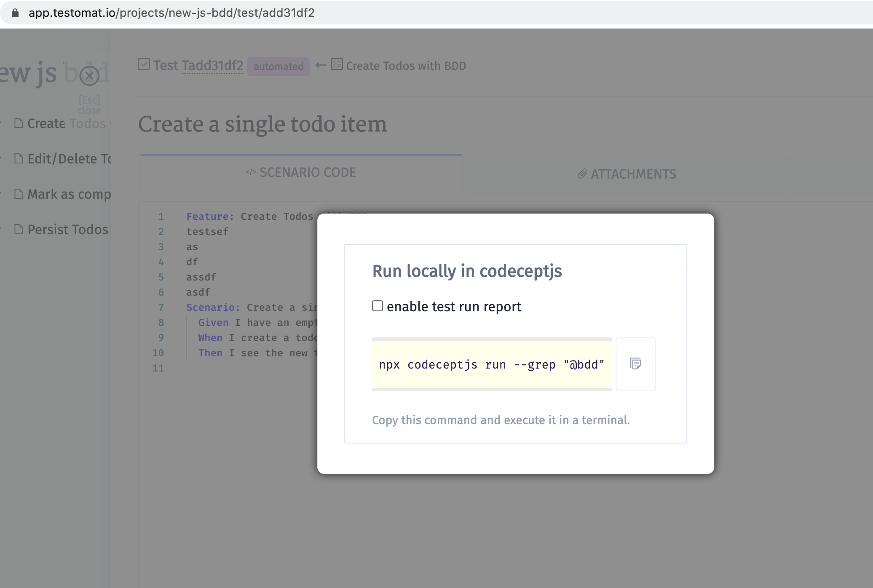Expand the Persist Todos tree item
This screenshot has width=873, height=588.
click(x=1, y=229)
